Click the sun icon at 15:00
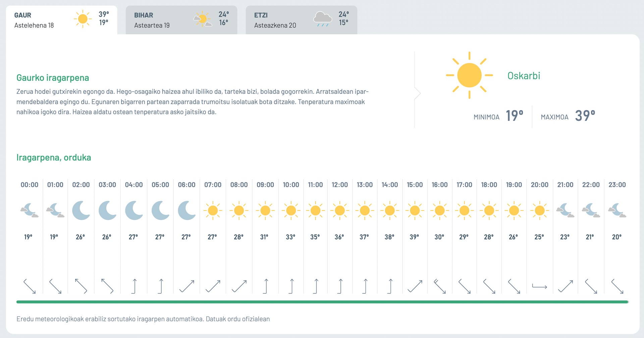644x338 pixels. pos(415,210)
